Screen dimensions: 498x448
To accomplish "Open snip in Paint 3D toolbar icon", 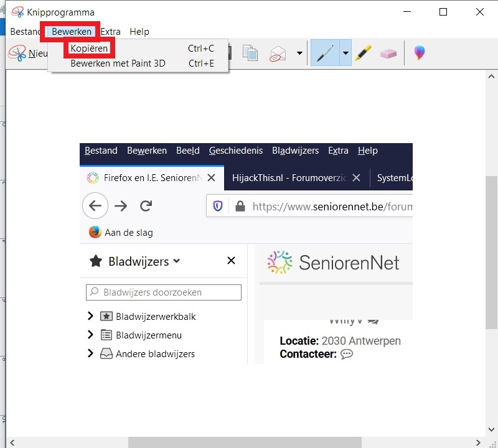I will [420, 54].
